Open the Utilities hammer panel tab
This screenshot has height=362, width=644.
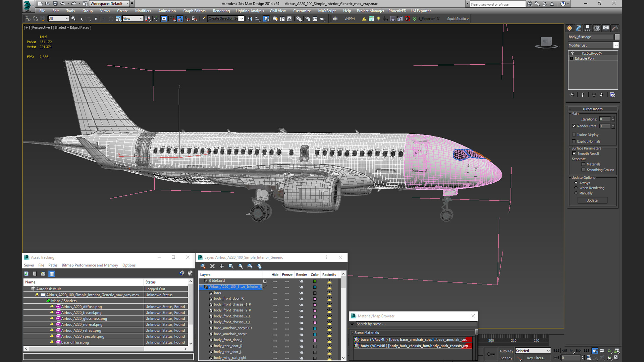[615, 28]
